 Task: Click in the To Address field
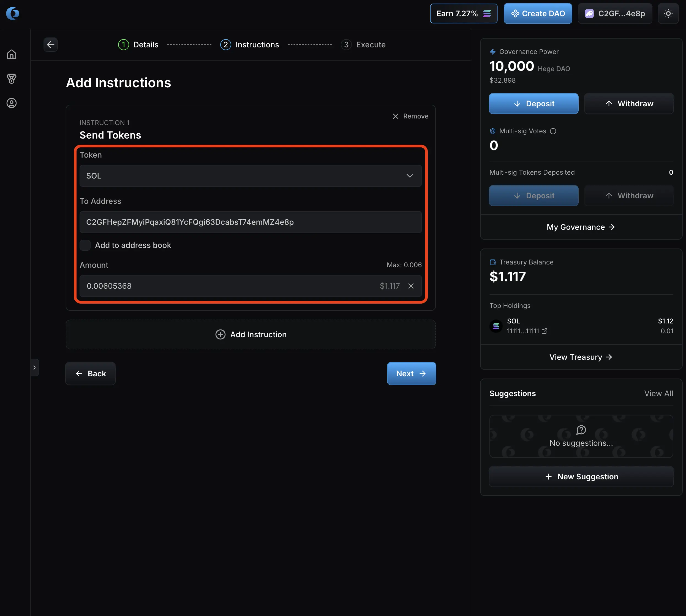click(x=250, y=222)
